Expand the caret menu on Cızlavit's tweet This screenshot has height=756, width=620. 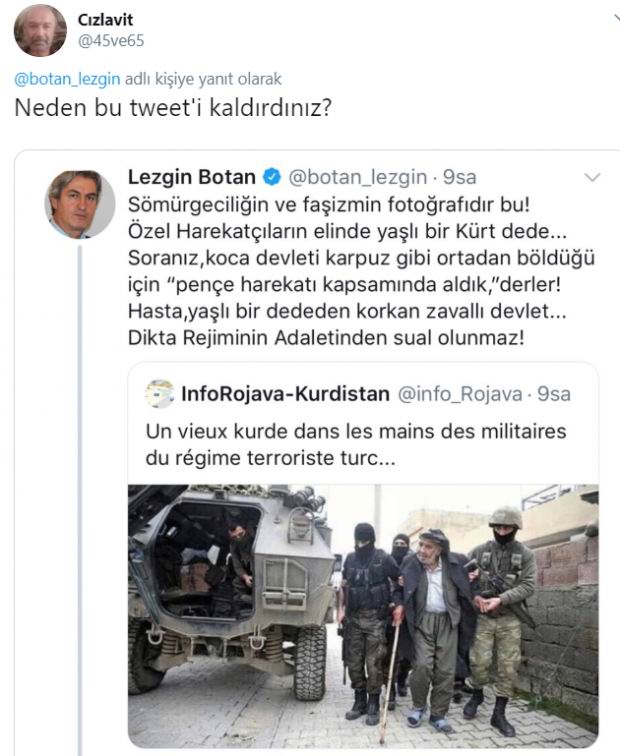coord(612,20)
